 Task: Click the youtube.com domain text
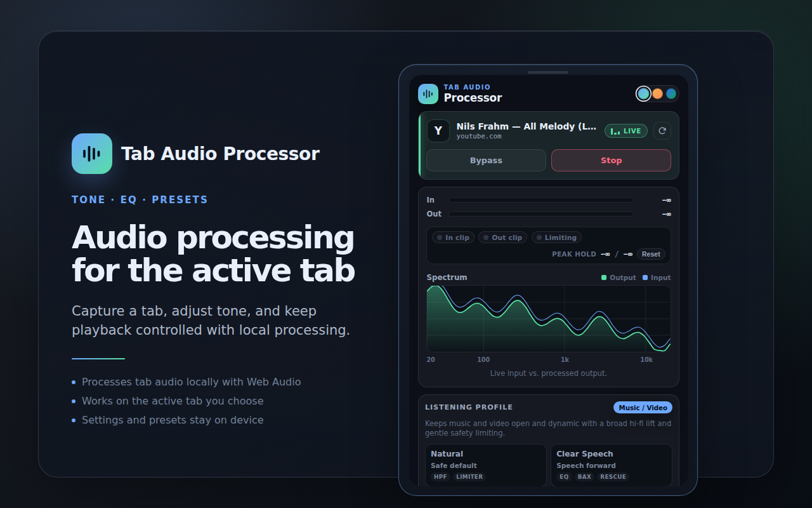(479, 137)
